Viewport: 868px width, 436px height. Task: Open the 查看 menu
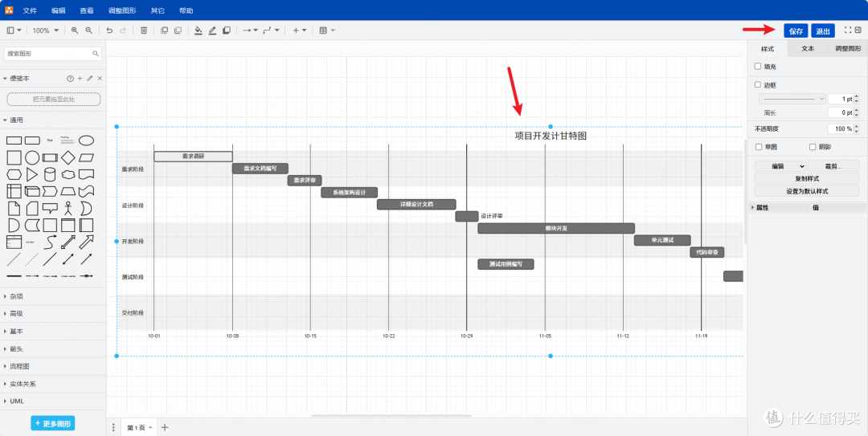86,10
